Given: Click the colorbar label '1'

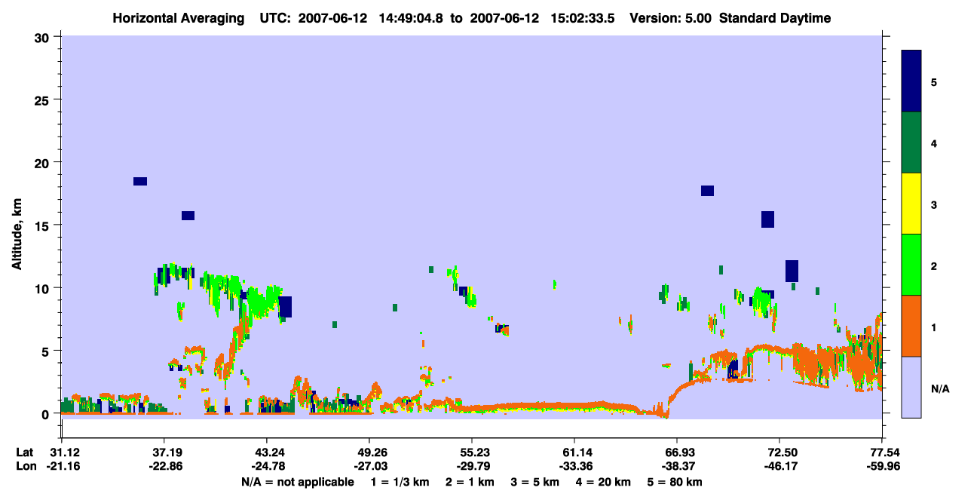Looking at the screenshot, I should pyautogui.click(x=934, y=327).
